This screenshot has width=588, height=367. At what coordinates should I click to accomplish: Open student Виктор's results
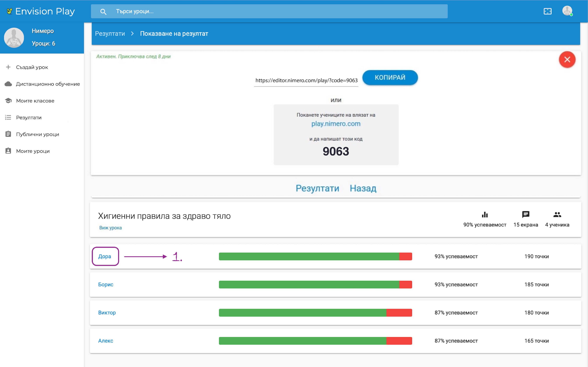[107, 313]
